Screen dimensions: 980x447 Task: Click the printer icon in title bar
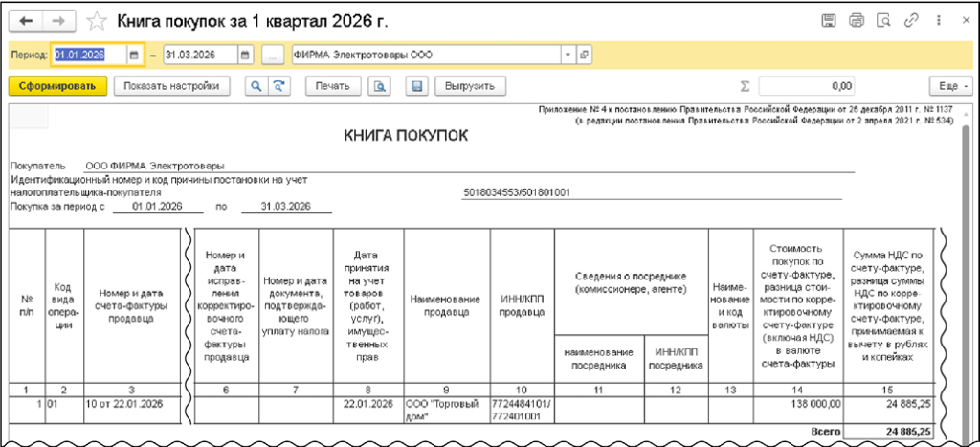pyautogui.click(x=857, y=20)
